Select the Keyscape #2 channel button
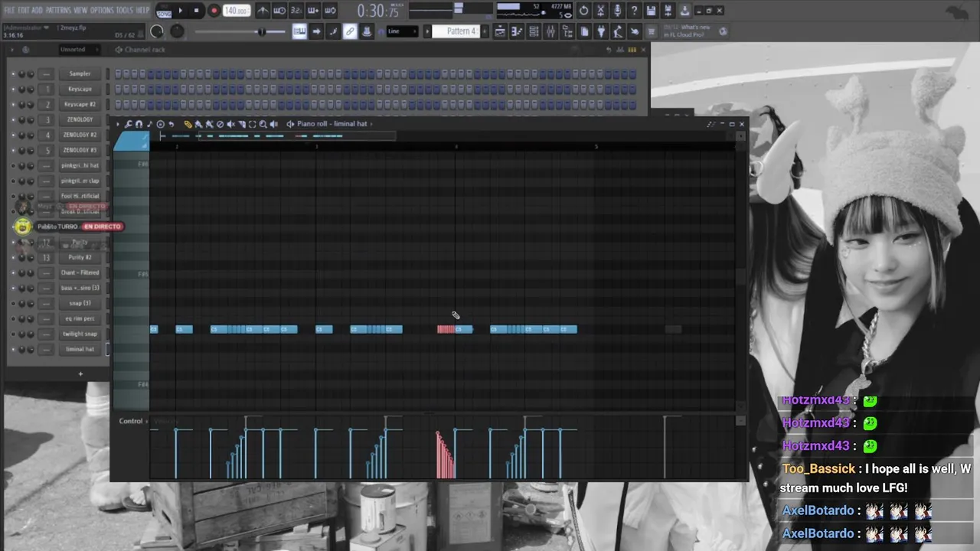980x551 pixels. pyautogui.click(x=80, y=104)
